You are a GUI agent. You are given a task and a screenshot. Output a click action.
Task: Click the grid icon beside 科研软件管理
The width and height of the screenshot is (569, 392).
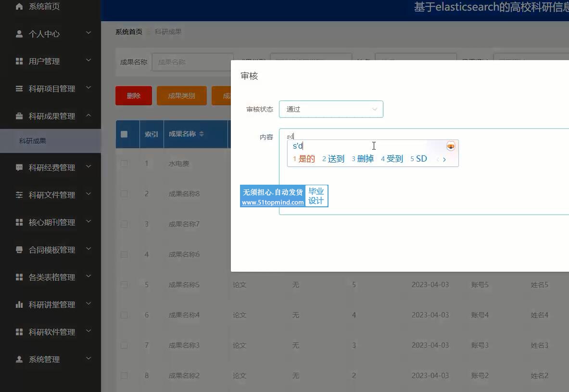(x=19, y=332)
